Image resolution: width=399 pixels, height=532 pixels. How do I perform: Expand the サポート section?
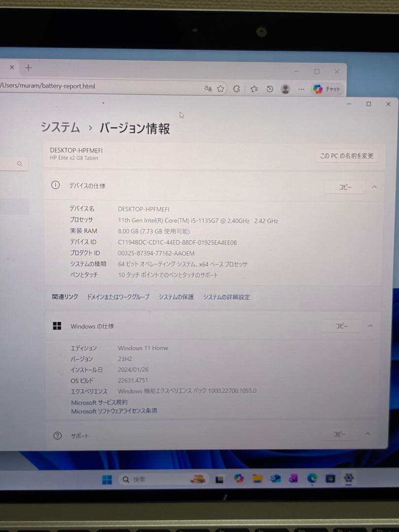click(x=367, y=434)
